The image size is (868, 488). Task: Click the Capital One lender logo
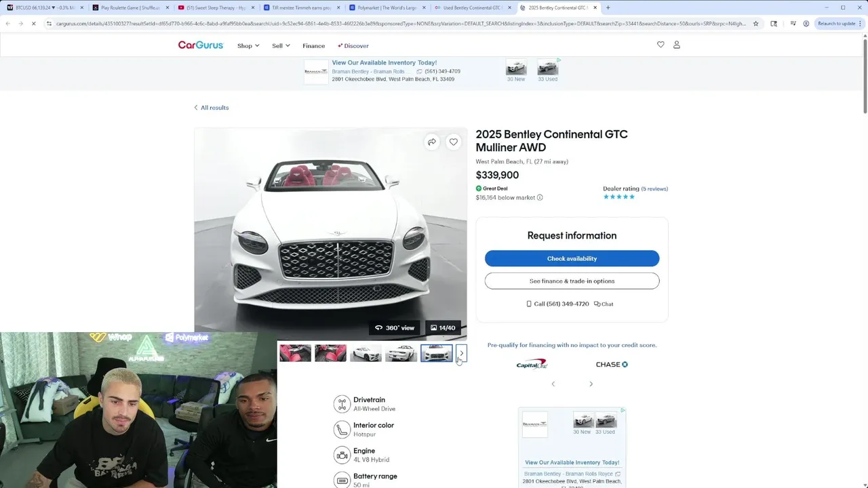click(x=532, y=365)
